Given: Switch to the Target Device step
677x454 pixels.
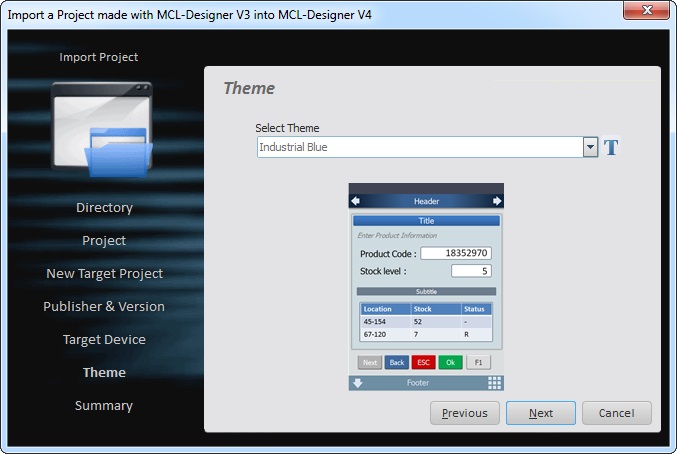Looking at the screenshot, I should [104, 340].
